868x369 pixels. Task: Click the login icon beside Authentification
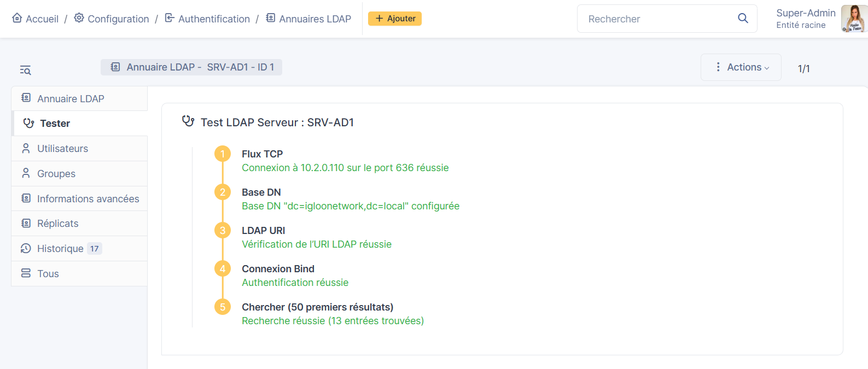(170, 18)
